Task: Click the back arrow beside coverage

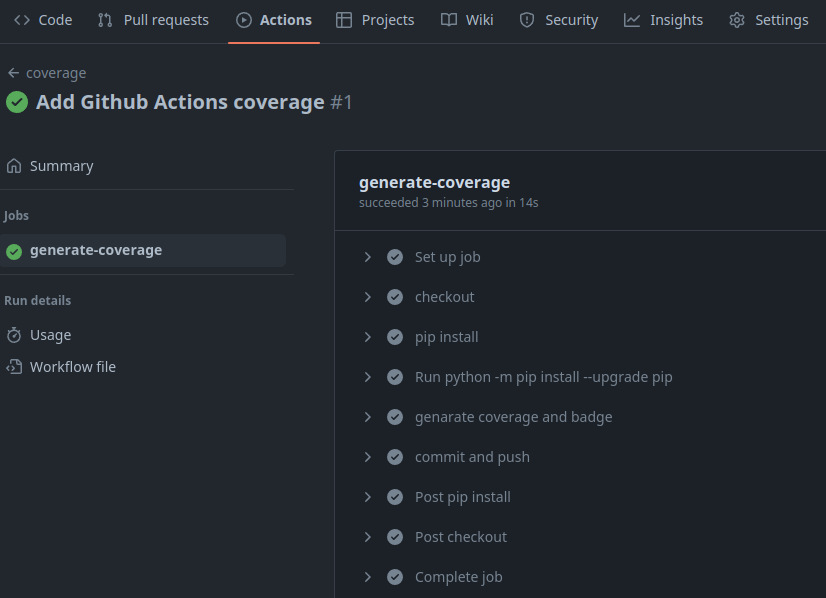Action: pyautogui.click(x=13, y=73)
